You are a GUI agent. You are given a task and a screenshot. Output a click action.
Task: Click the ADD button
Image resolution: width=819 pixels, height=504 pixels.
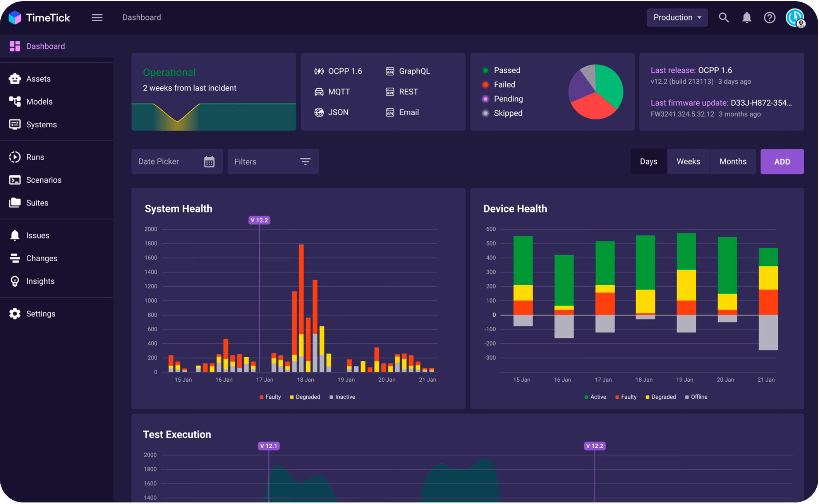pyautogui.click(x=782, y=161)
